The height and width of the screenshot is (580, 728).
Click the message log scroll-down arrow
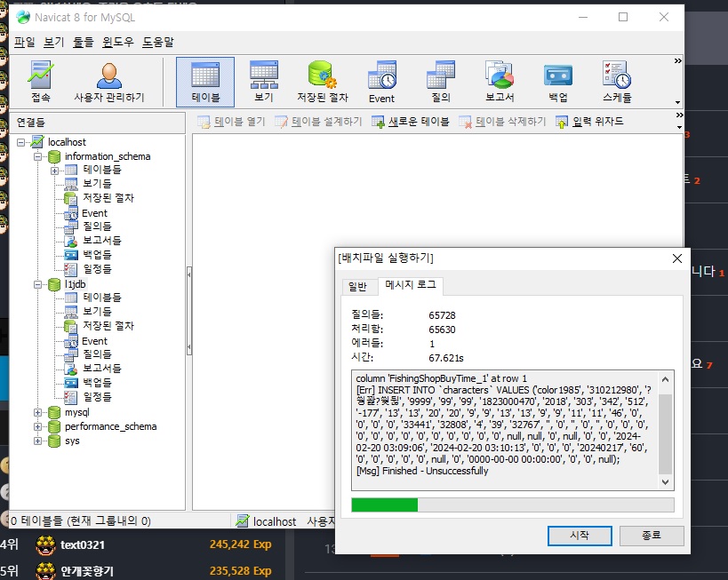[x=665, y=482]
